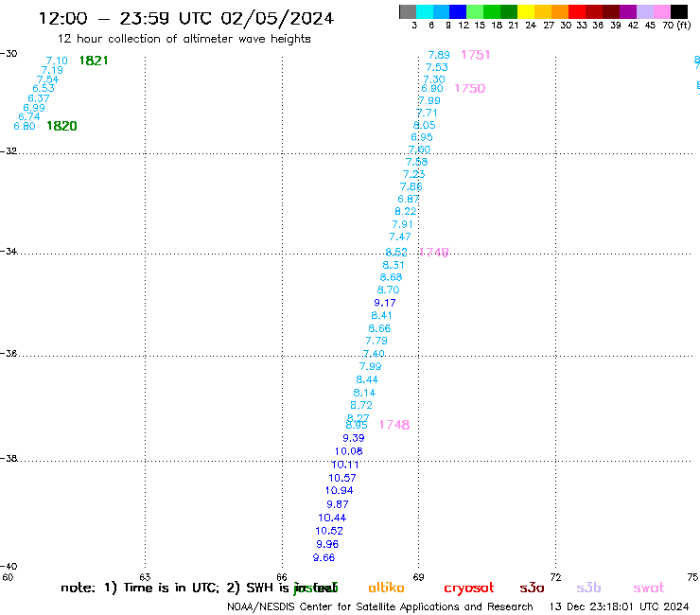Click the purple swatch in the color scale

point(628,11)
